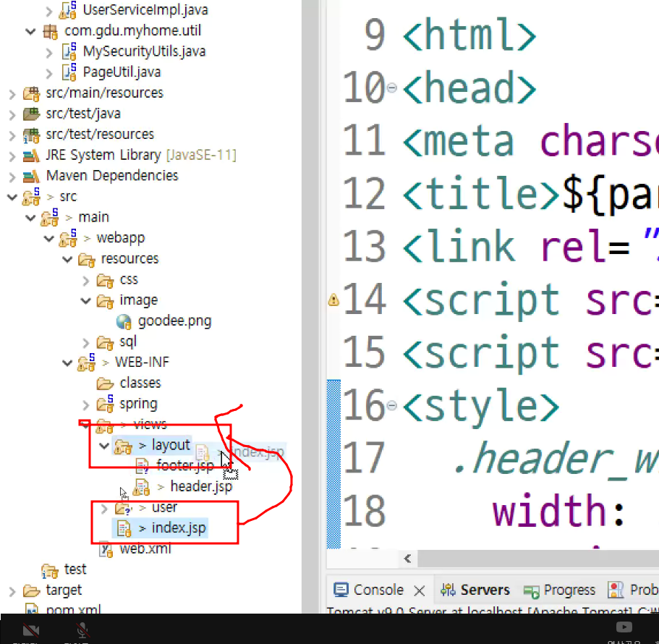Click the MySecurityUtils.java file icon
Viewport: 659px width, 644px height.
pyautogui.click(x=69, y=51)
